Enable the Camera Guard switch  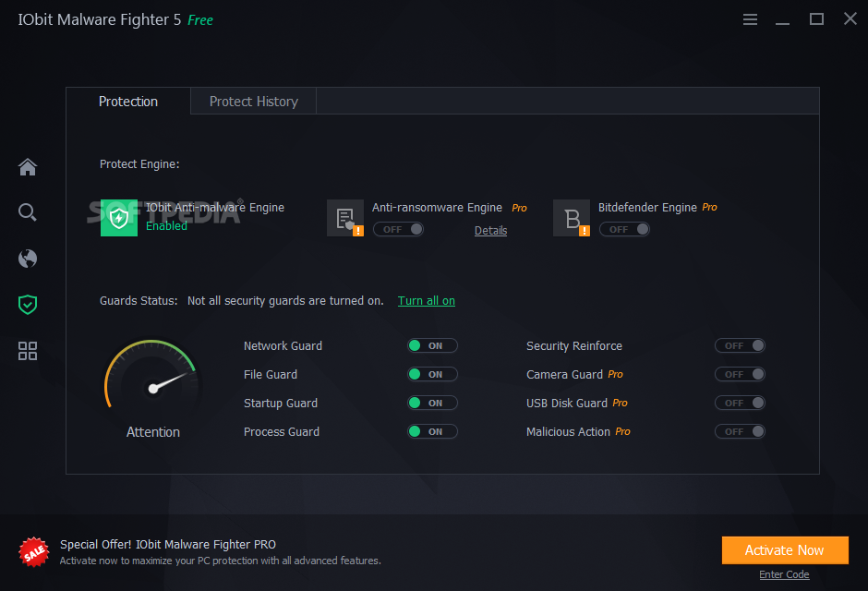click(741, 375)
